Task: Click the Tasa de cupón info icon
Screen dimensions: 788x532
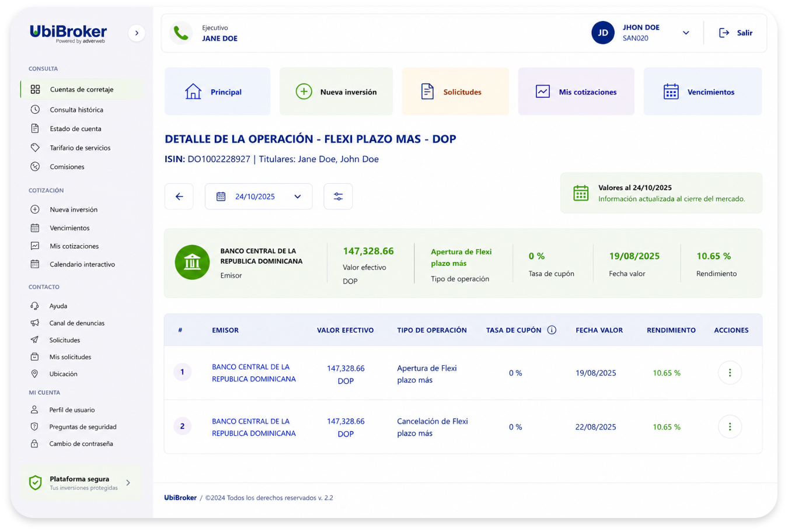Action: click(x=552, y=330)
